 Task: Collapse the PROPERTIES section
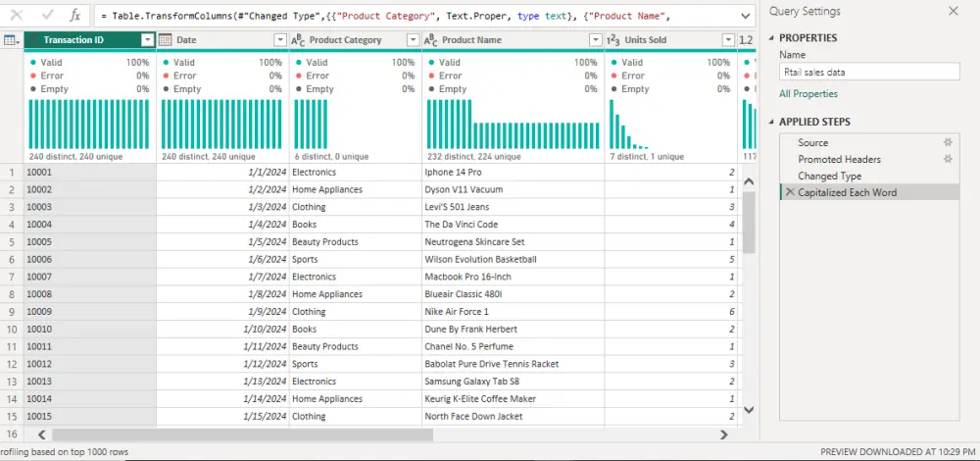(770, 38)
